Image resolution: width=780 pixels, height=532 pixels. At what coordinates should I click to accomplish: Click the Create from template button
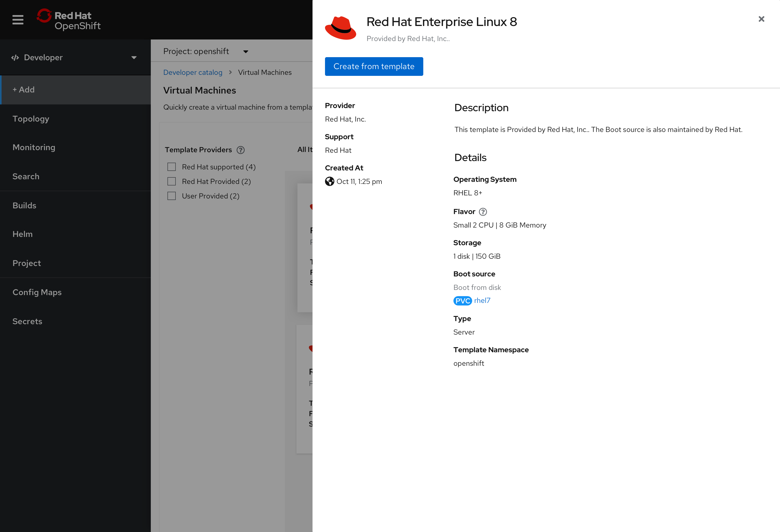coord(374,66)
